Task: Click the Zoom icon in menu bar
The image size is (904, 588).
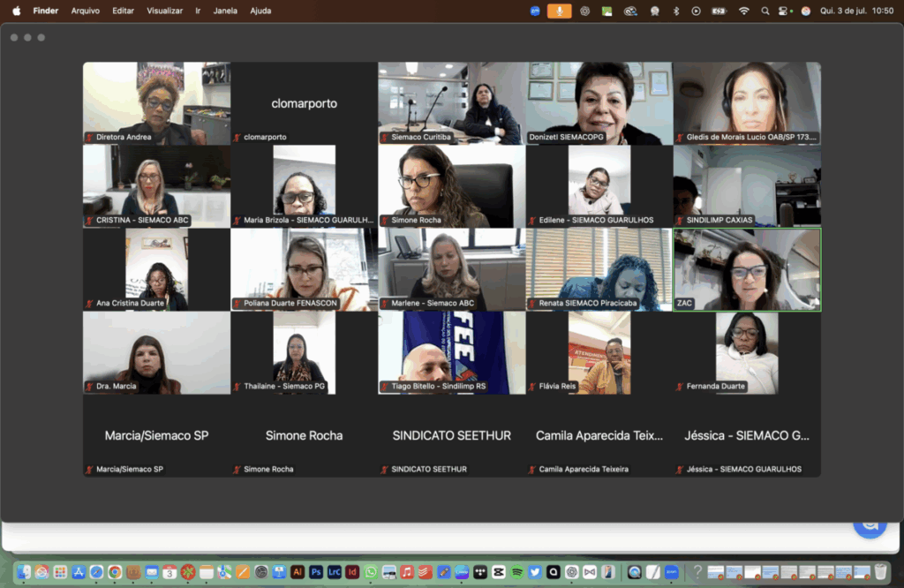Action: (x=535, y=11)
